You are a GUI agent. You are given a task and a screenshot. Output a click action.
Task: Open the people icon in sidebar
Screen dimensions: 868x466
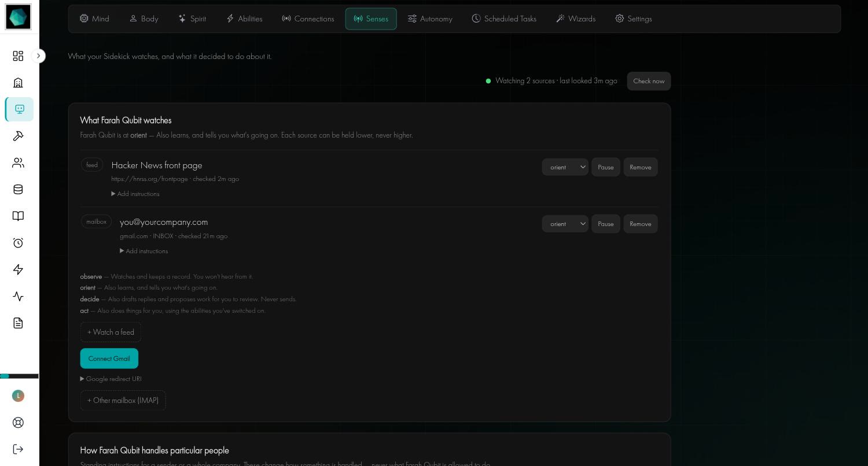tap(18, 163)
